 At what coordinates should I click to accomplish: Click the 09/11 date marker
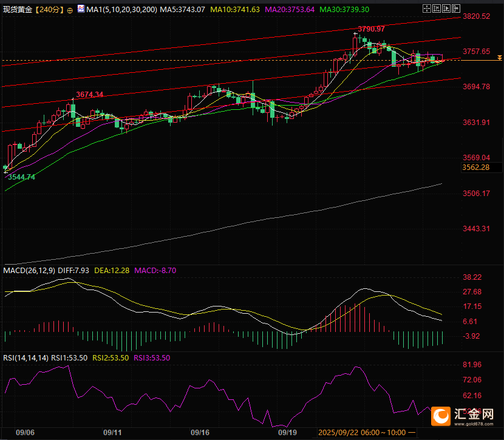click(112, 433)
